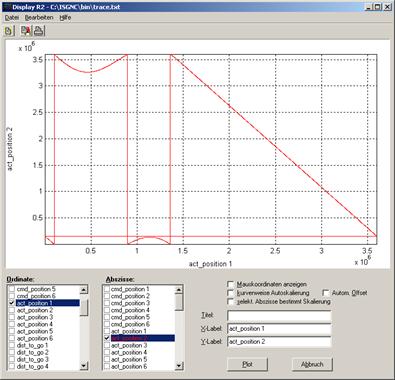Screen dimensions: 395x380
Task: Open the Bearbeiten menu
Action: tap(39, 18)
